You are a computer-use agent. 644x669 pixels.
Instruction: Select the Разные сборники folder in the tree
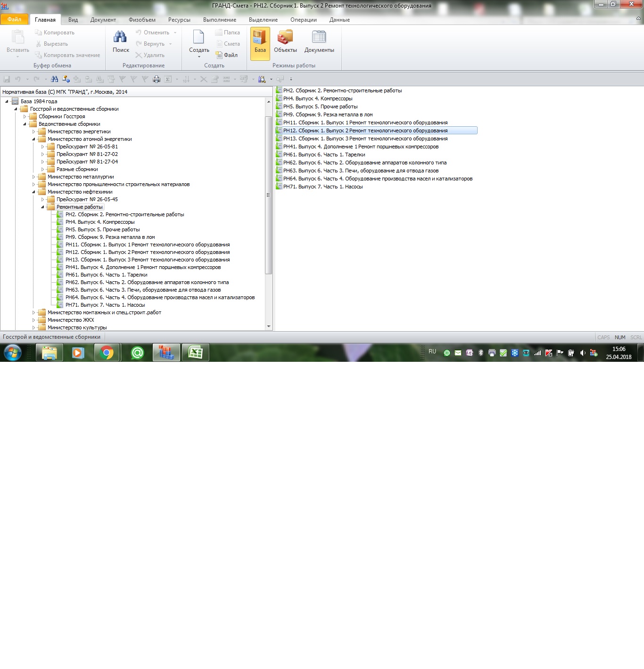[x=77, y=169]
